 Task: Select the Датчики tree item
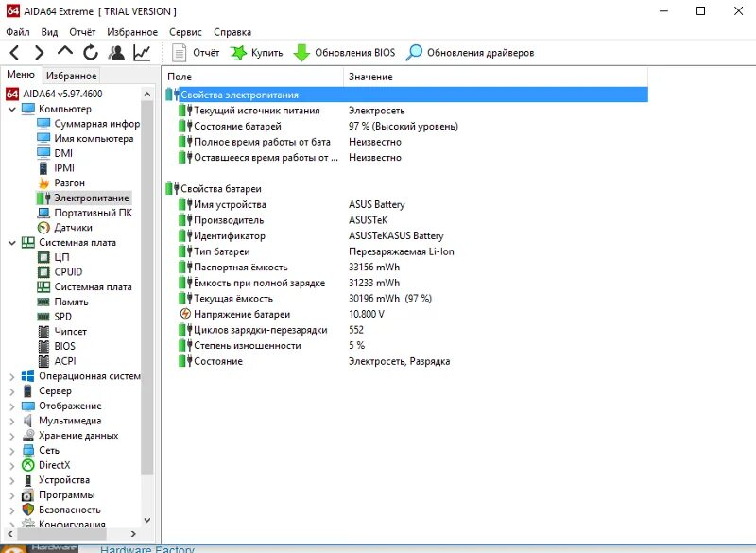(64, 227)
